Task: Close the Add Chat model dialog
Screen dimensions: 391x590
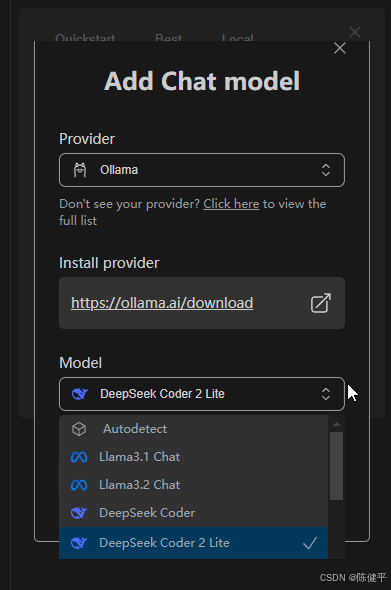Action: tap(340, 48)
